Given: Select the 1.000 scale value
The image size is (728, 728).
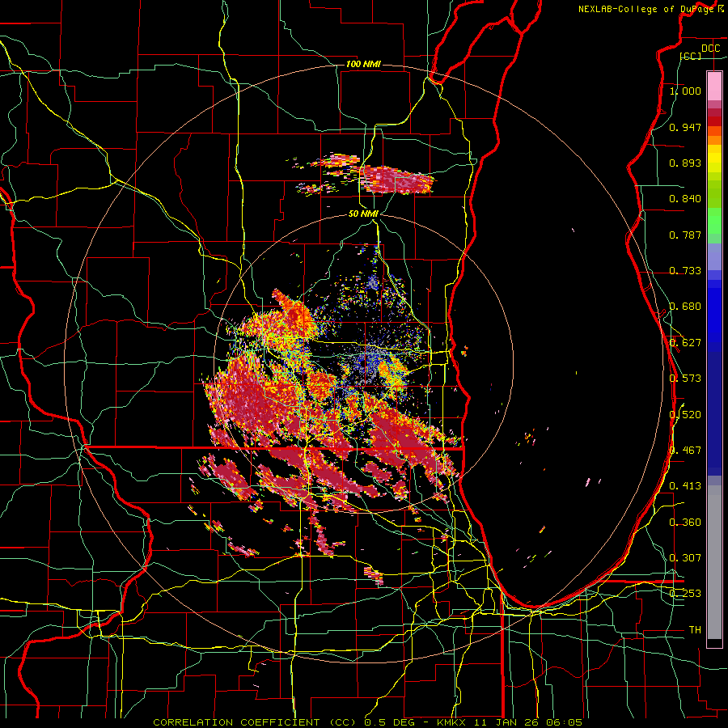Looking at the screenshot, I should pyautogui.click(x=685, y=91).
